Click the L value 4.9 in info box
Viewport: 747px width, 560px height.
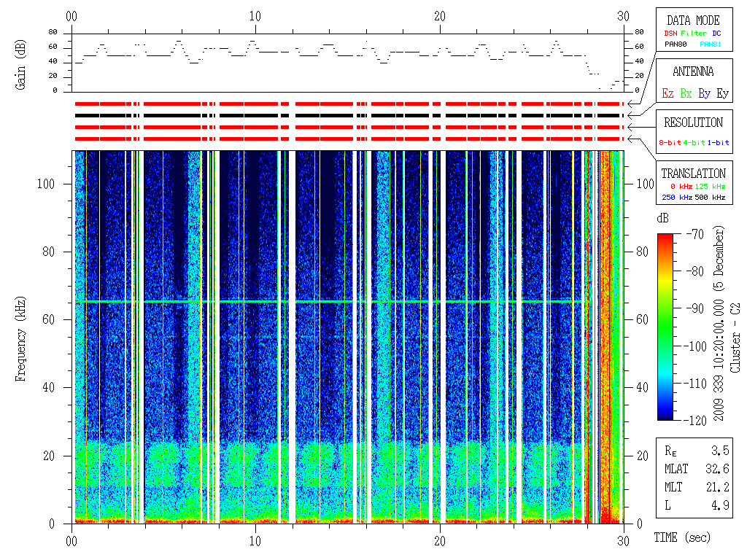(x=720, y=505)
